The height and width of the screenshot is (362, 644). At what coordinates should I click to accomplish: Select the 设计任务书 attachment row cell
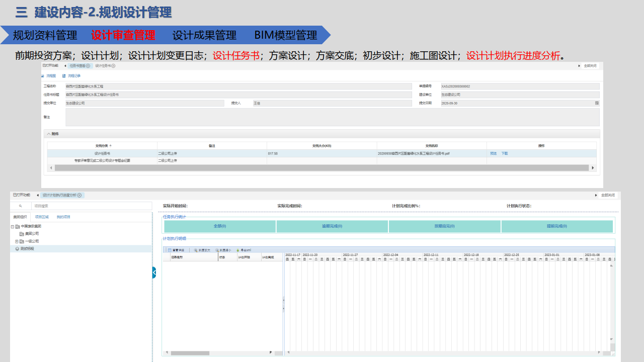(x=102, y=153)
